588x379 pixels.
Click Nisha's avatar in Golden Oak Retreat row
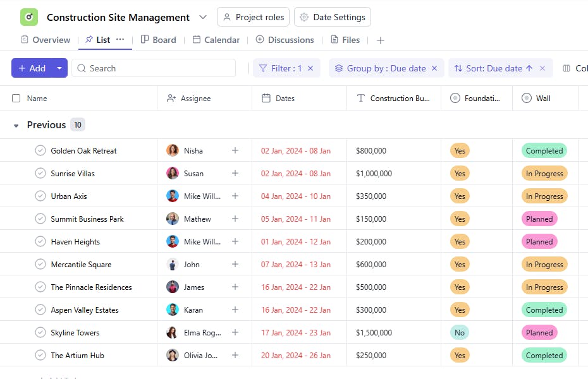pyautogui.click(x=173, y=150)
